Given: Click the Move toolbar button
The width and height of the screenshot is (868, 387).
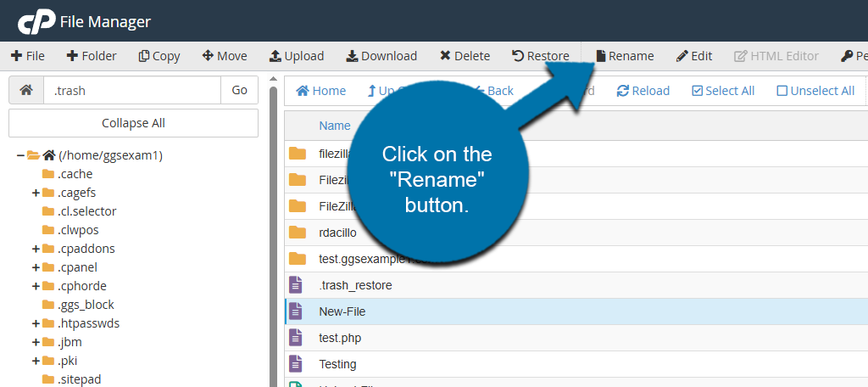Looking at the screenshot, I should 225,56.
